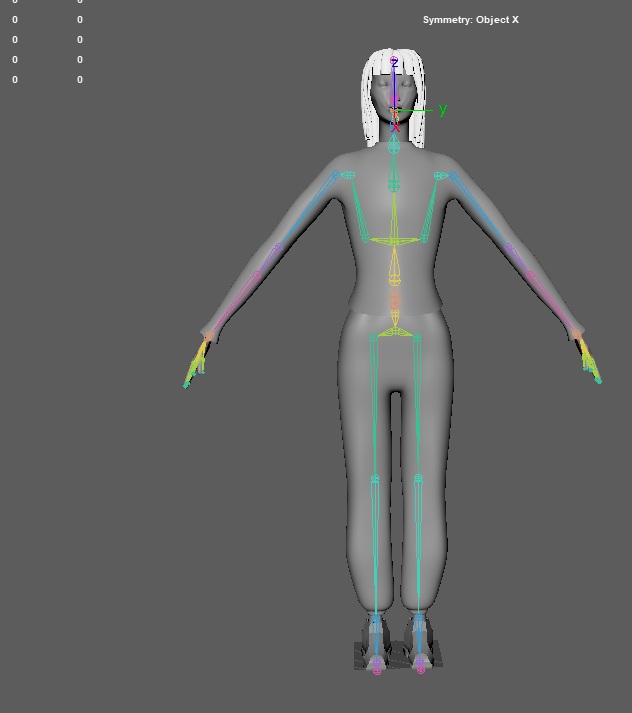The image size is (632, 713).
Task: Select the fingertip joint on the screen-left hand
Action: tap(186, 386)
